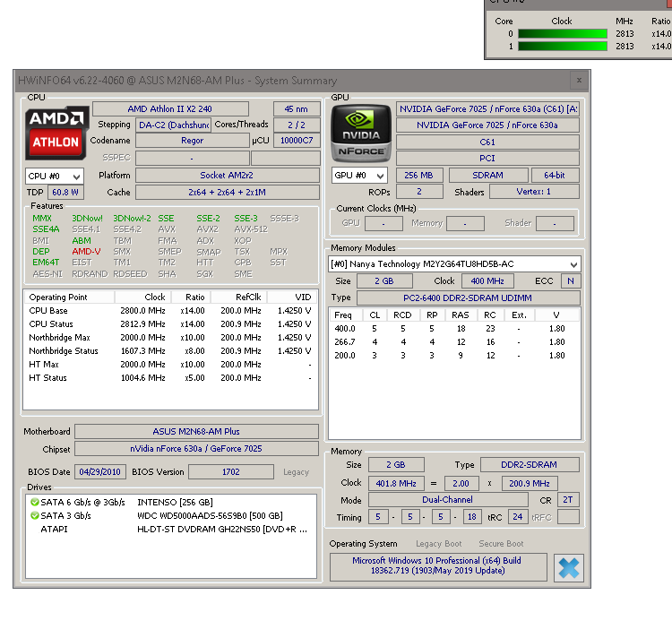Click the SSE-3 feature label
The height and width of the screenshot is (638, 672).
[x=246, y=218]
